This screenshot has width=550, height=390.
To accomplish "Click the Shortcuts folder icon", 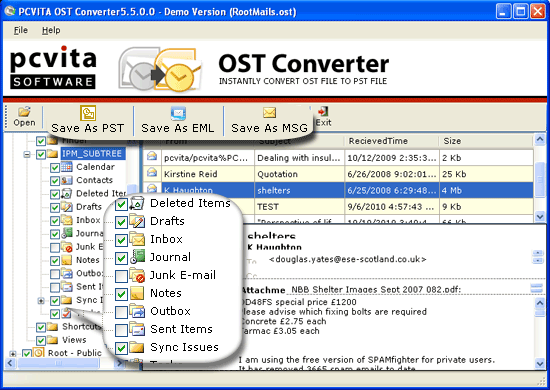I will [x=53, y=327].
